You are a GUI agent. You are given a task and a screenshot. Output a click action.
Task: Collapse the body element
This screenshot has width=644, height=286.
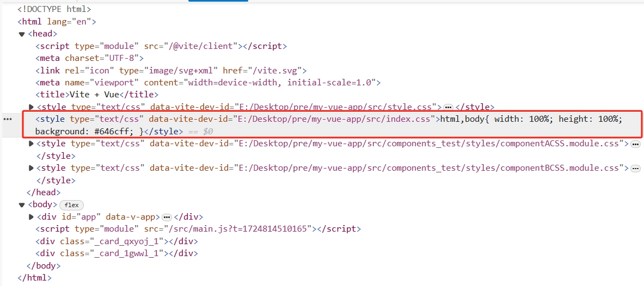pos(22,205)
